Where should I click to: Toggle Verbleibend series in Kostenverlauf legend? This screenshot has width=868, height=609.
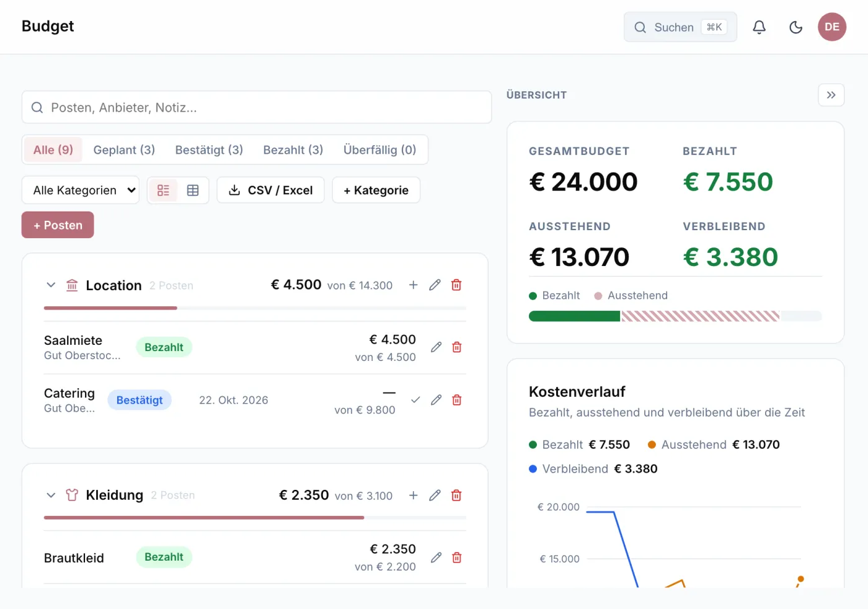click(x=593, y=469)
